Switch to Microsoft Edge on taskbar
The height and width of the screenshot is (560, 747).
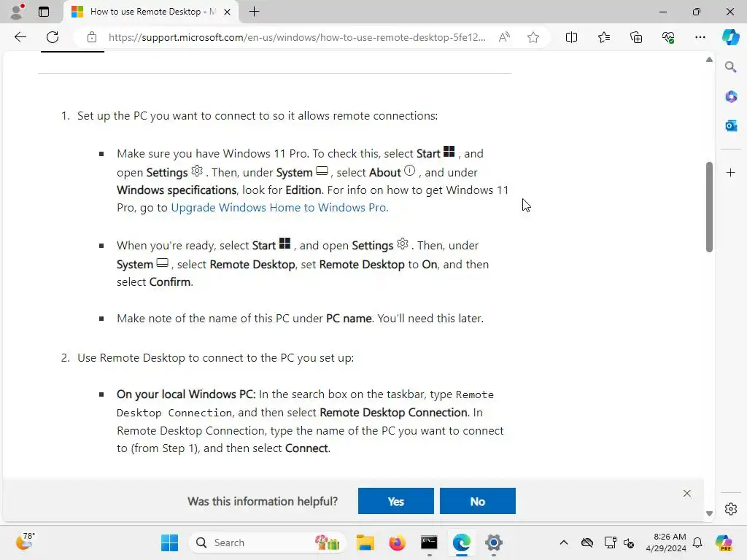pyautogui.click(x=461, y=542)
